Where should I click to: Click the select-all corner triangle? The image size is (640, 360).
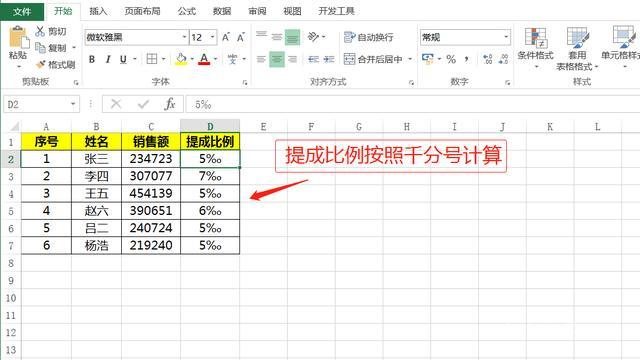14,126
